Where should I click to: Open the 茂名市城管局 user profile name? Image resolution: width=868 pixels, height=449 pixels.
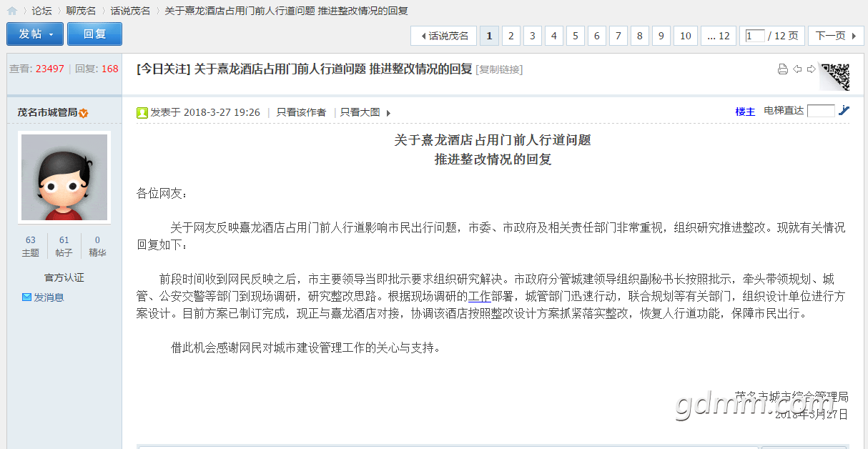(x=47, y=112)
